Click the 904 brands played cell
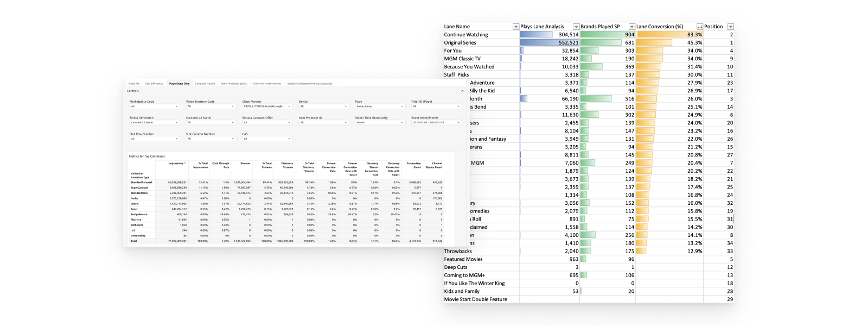Viewport: 868px width, 326px height. tap(608, 35)
